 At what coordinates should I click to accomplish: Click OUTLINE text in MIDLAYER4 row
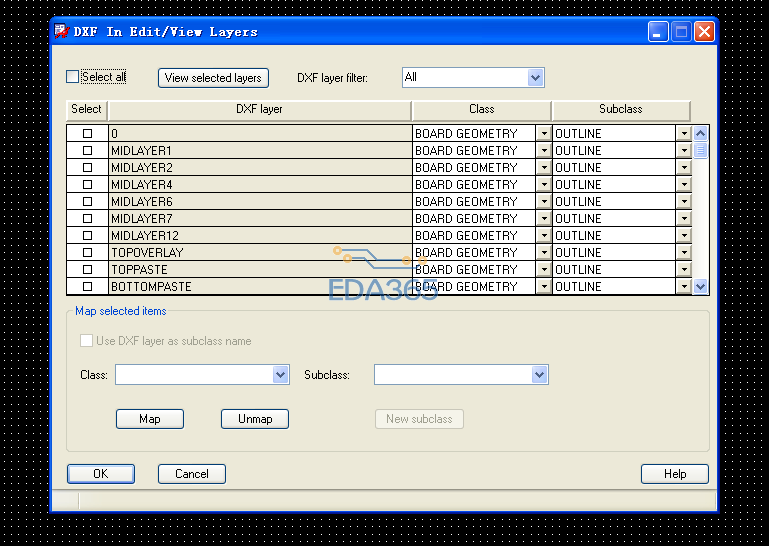point(578,184)
